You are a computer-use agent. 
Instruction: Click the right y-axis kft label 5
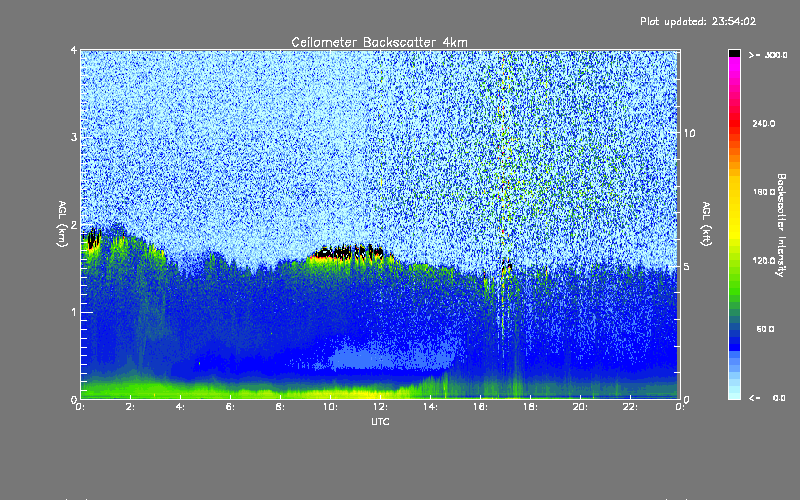[687, 267]
